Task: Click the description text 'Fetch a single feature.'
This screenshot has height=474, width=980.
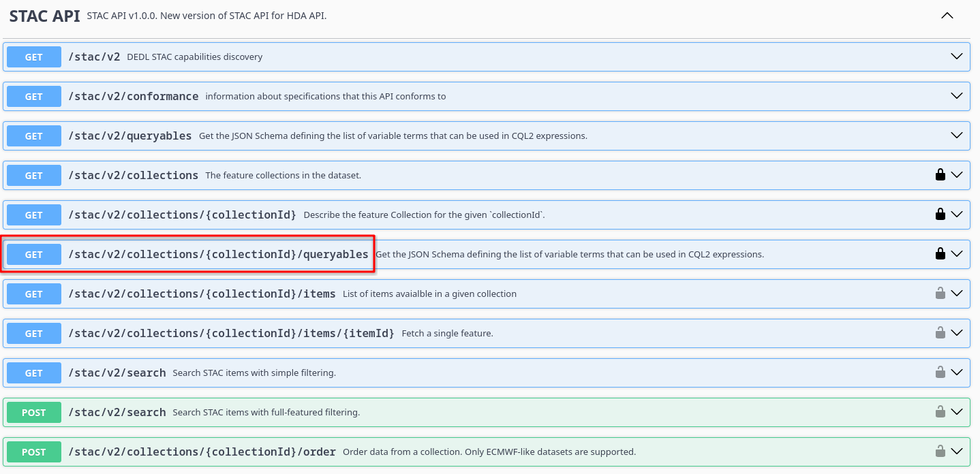Action: click(x=447, y=334)
